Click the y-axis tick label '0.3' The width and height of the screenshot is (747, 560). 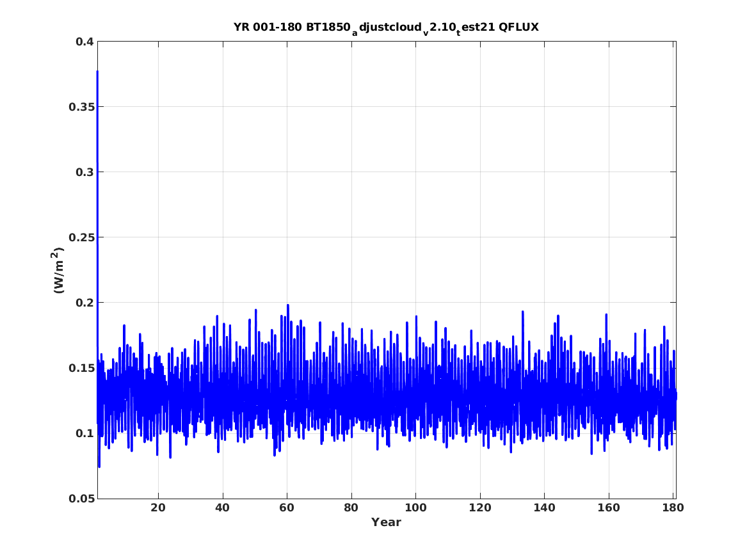84,172
